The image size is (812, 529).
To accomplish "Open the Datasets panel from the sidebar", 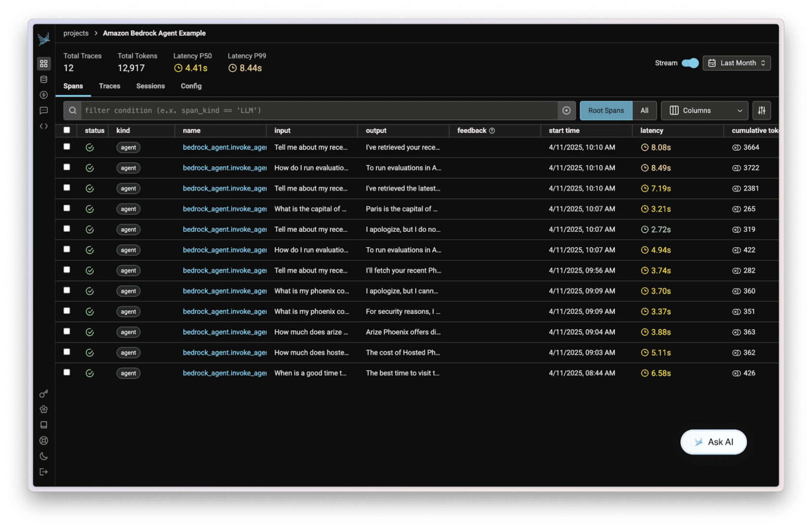I will 44,79.
